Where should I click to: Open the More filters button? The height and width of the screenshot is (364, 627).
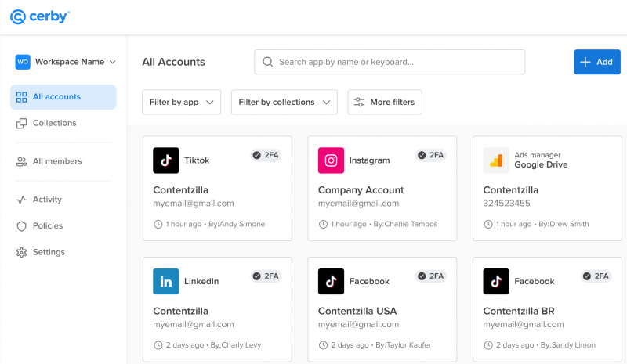pyautogui.click(x=385, y=103)
